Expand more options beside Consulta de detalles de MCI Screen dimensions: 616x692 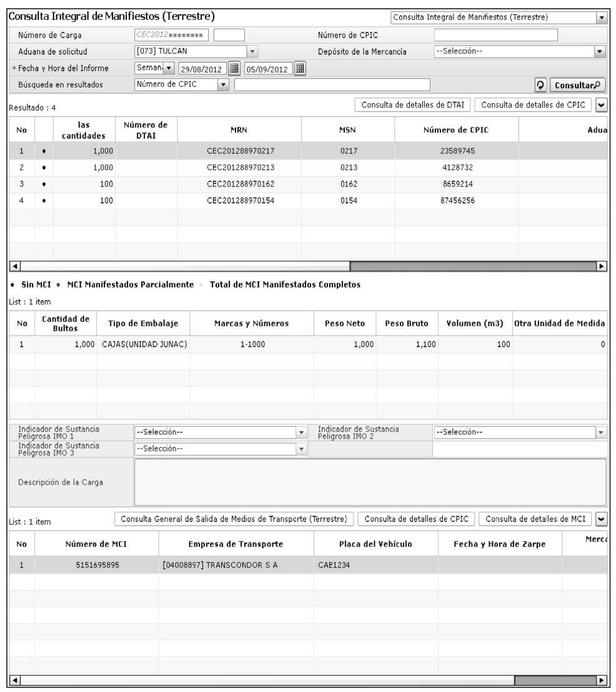pyautogui.click(x=602, y=519)
